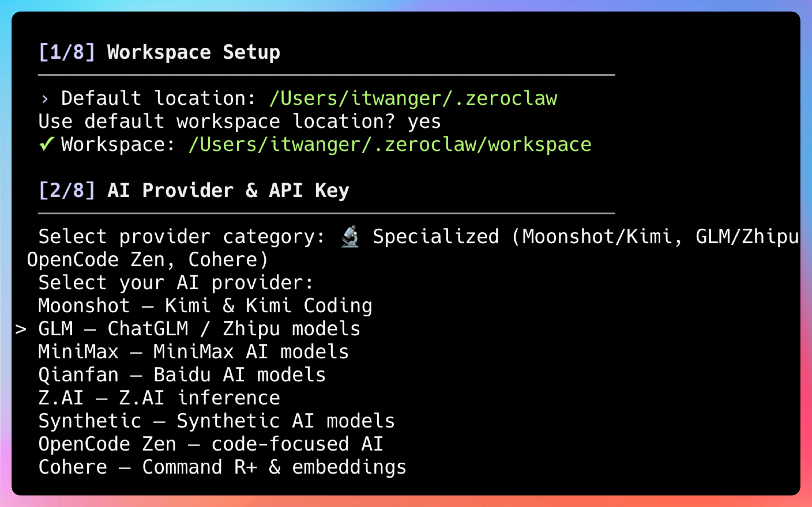Select OpenCode Zen code-focused AI
This screenshot has width=812, height=507.
point(210,444)
